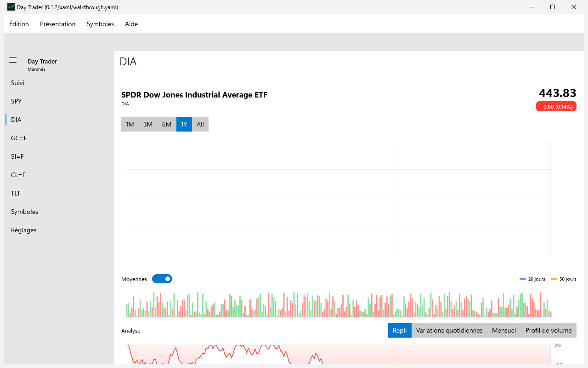Click the Day Trader app icon in title bar
588x368 pixels.
pyautogui.click(x=11, y=7)
